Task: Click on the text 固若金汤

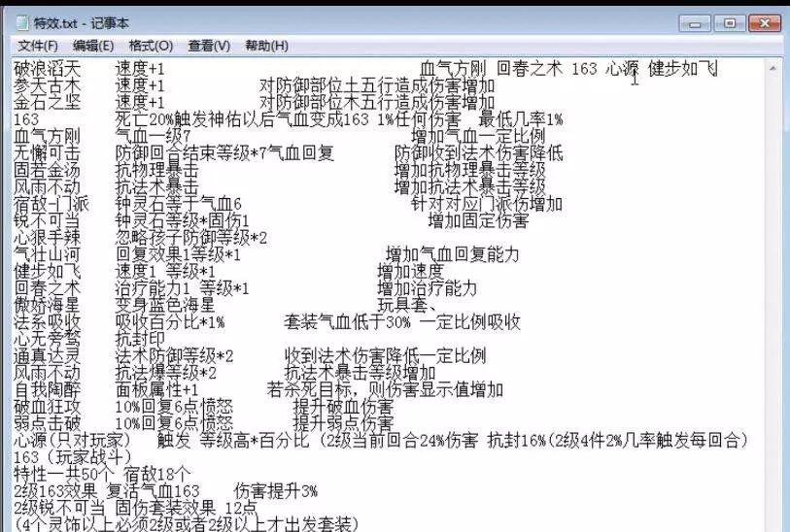Action: pyautogui.click(x=47, y=170)
